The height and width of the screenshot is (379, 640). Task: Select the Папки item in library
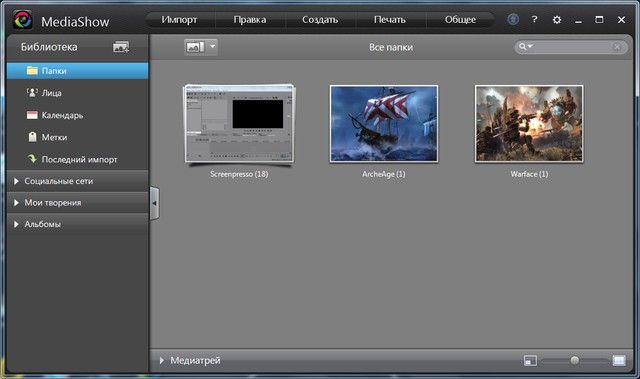click(x=78, y=71)
